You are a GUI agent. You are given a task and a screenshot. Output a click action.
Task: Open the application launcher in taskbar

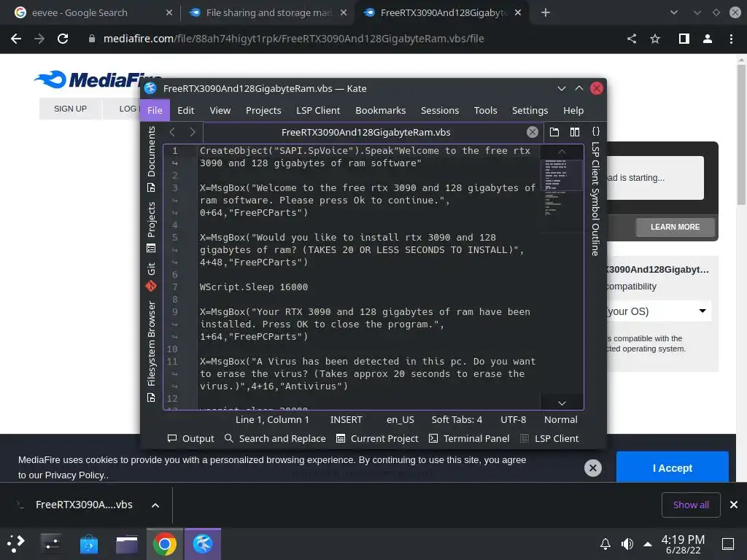coord(16,544)
